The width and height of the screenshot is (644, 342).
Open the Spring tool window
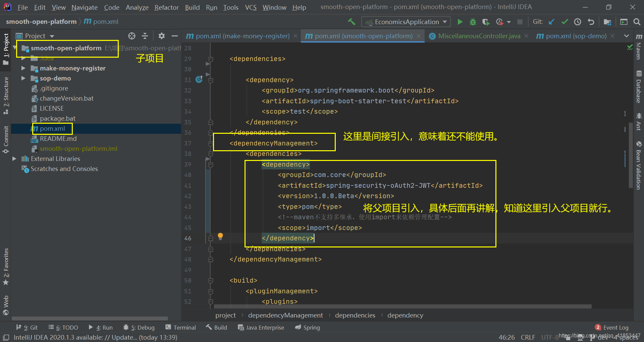click(x=307, y=328)
